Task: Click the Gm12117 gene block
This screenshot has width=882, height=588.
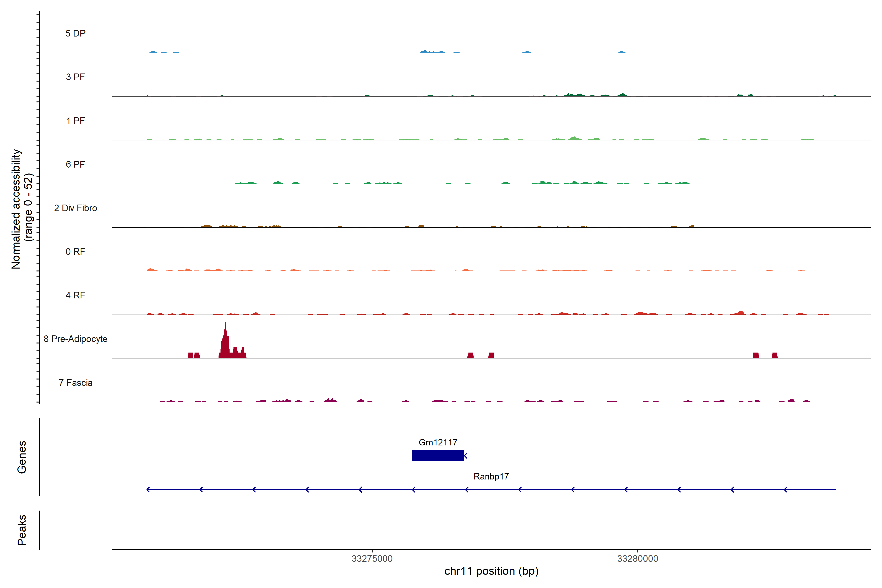Action: click(438, 455)
